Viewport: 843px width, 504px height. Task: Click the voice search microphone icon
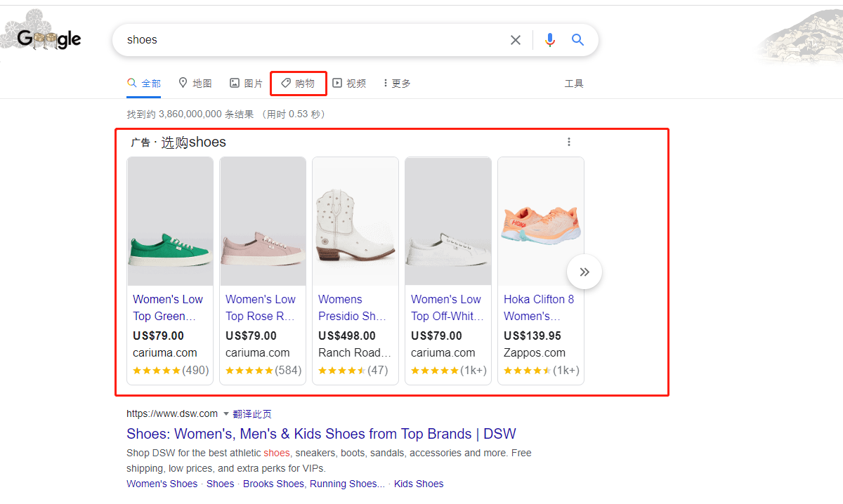tap(550, 40)
